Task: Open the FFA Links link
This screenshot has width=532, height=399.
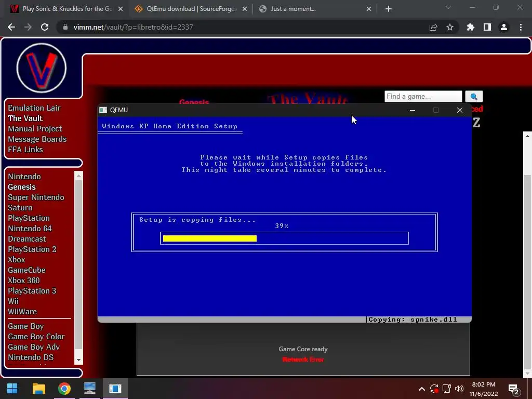Action: point(25,150)
